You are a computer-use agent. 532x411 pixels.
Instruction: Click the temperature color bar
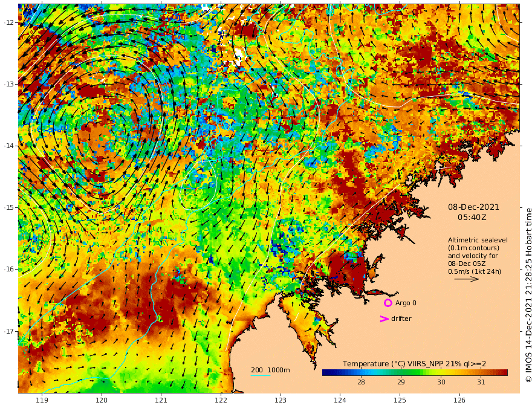[x=415, y=372]
